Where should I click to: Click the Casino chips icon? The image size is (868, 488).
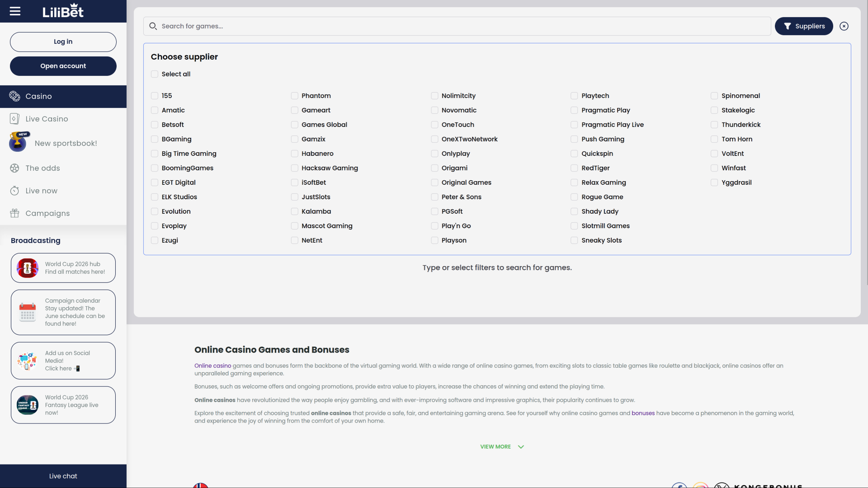click(14, 96)
